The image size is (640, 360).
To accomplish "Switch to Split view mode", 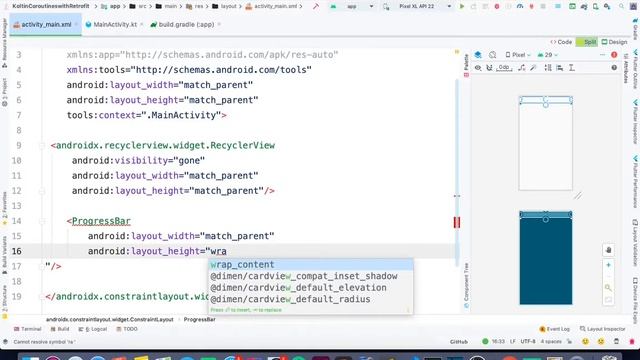I will pyautogui.click(x=587, y=42).
